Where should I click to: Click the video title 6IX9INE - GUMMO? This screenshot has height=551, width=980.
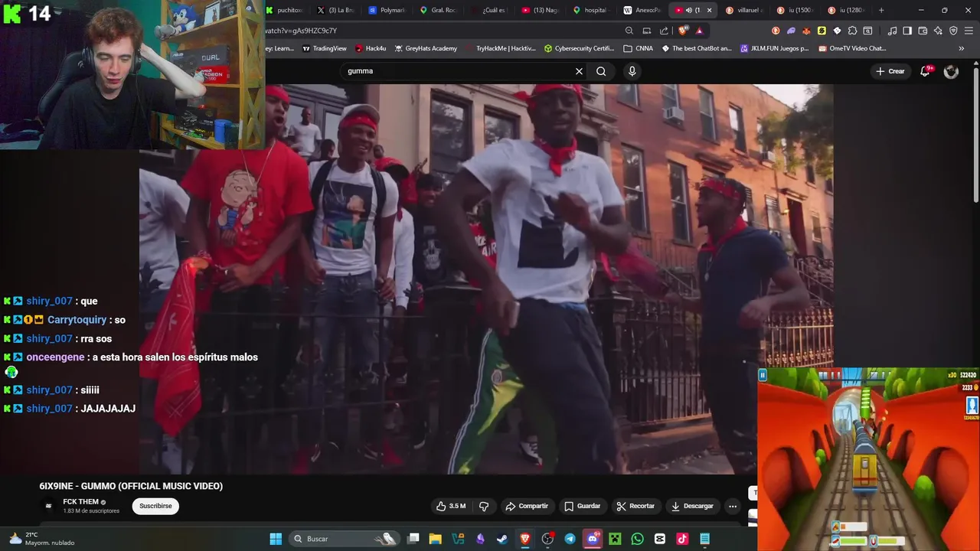click(x=131, y=486)
